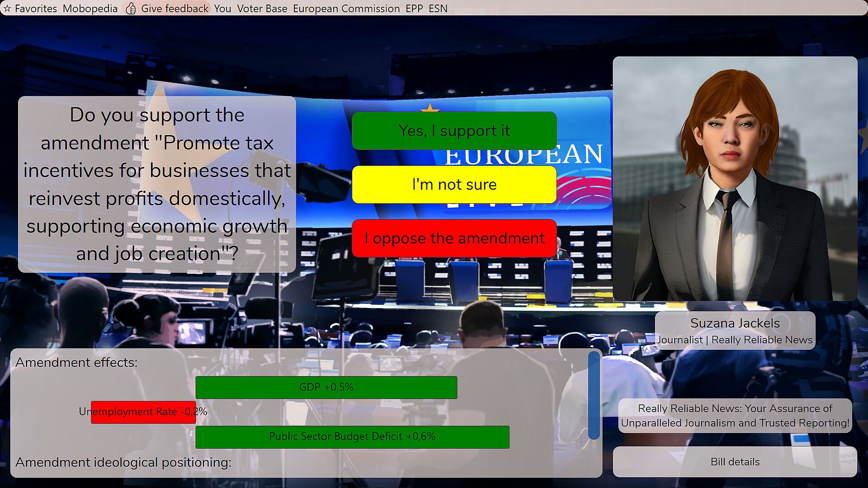Select the ESN menu item

click(x=438, y=9)
